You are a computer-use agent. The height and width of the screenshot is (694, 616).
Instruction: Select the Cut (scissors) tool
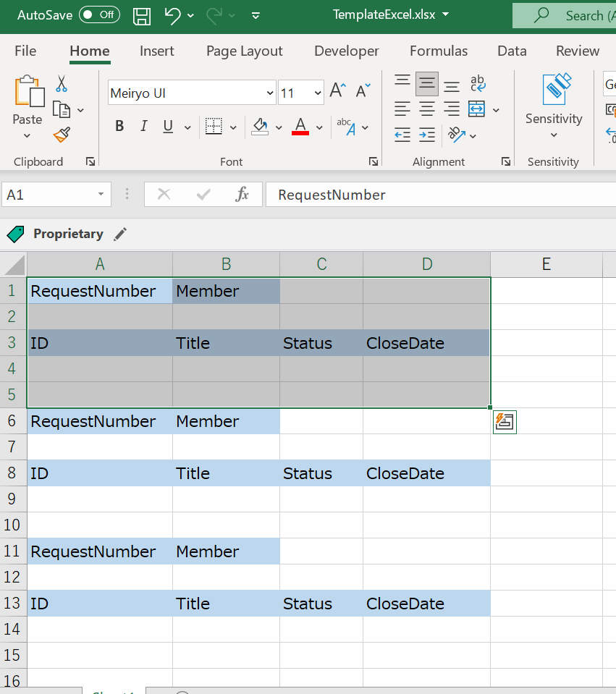click(62, 84)
